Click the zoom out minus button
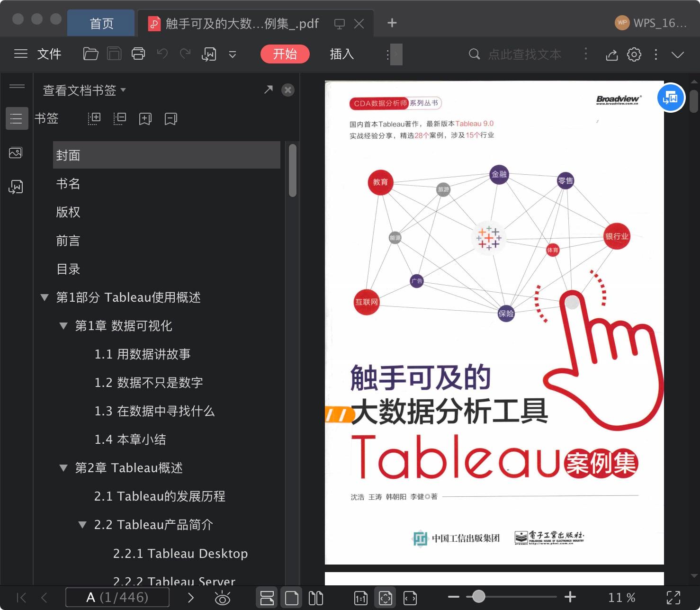Image resolution: width=700 pixels, height=610 pixels. pos(454,597)
